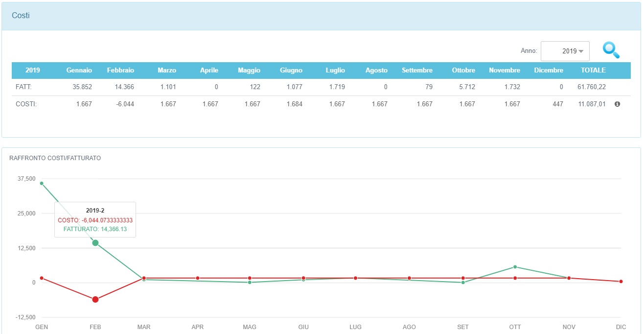Click the TOTALE column header

593,70
